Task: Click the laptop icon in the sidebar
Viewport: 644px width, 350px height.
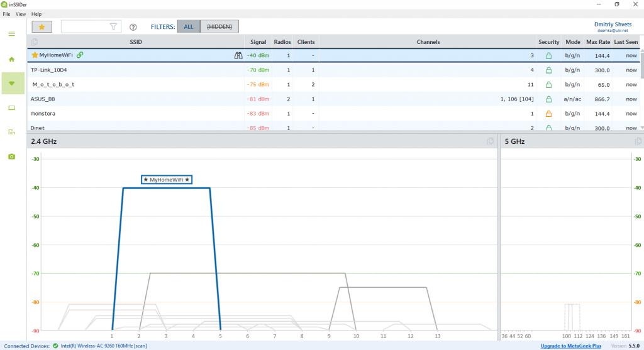Action: coord(11,107)
